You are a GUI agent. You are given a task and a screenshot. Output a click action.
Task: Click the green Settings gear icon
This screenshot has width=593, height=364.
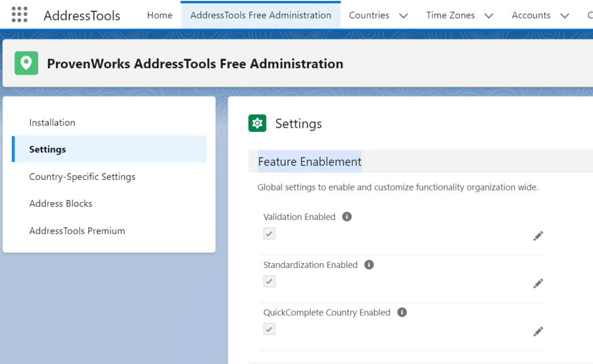click(x=257, y=123)
